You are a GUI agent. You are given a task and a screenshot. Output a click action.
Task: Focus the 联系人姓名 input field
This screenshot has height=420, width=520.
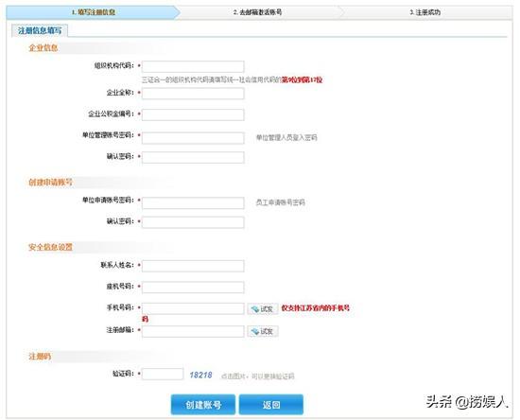[193, 266]
